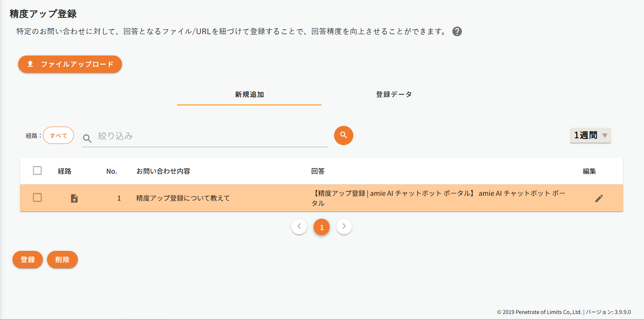
Task: Tick the checkbox for row 1
Action: point(37,197)
